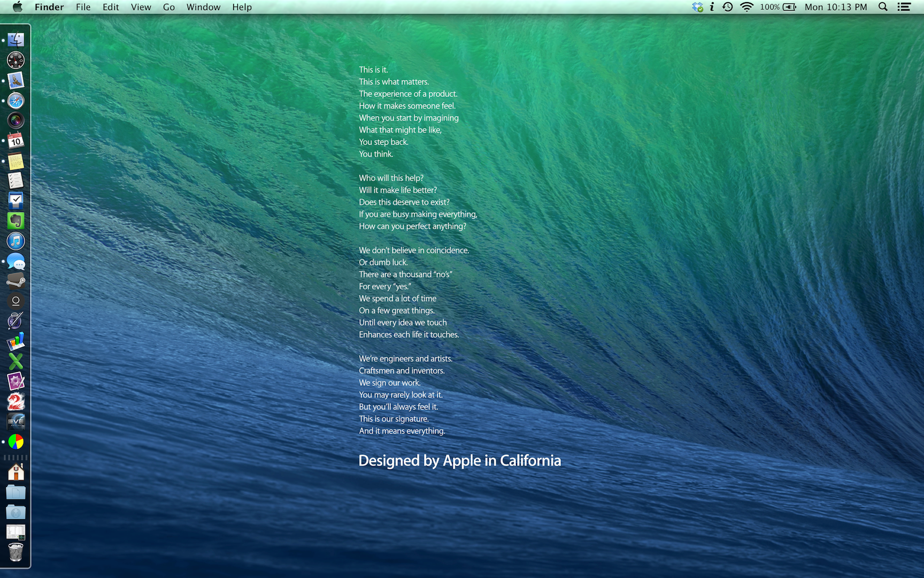924x578 pixels.
Task: Open the Help menu
Action: click(x=242, y=7)
